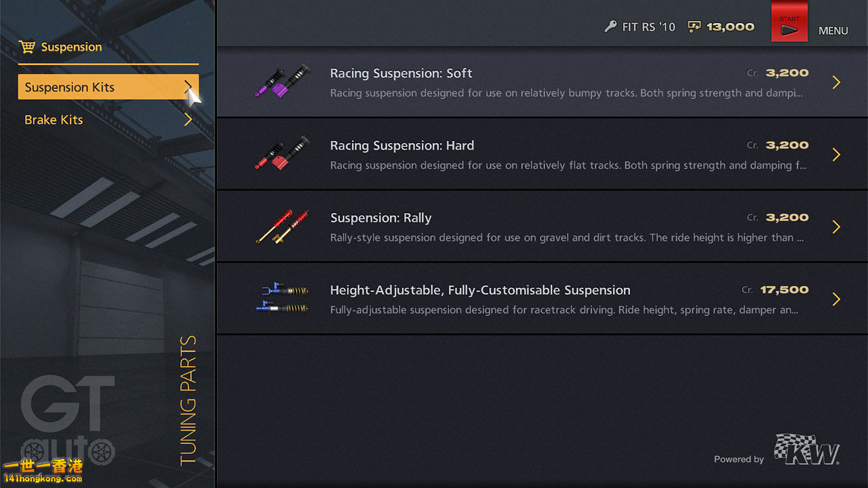
Task: Click the red Racing Suspension Hard icon
Action: [x=282, y=154]
